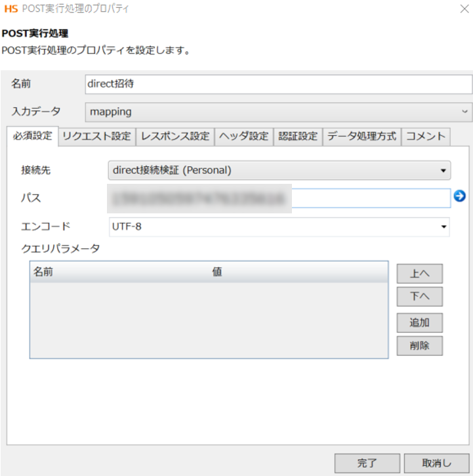
Task: Switch to the 必須設定 tab
Action: 32,136
